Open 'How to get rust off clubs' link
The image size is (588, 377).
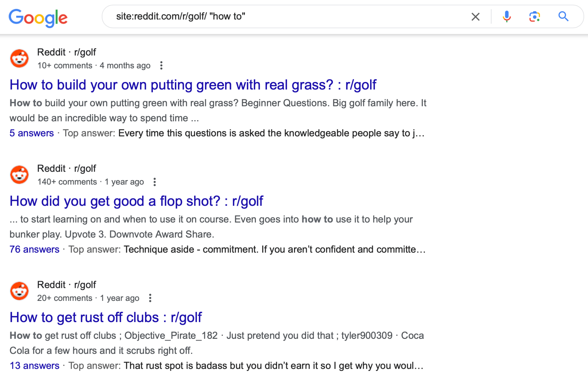pos(106,318)
